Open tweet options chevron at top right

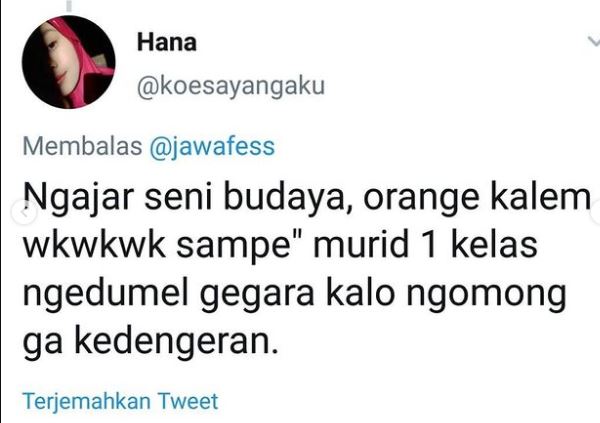point(593,41)
